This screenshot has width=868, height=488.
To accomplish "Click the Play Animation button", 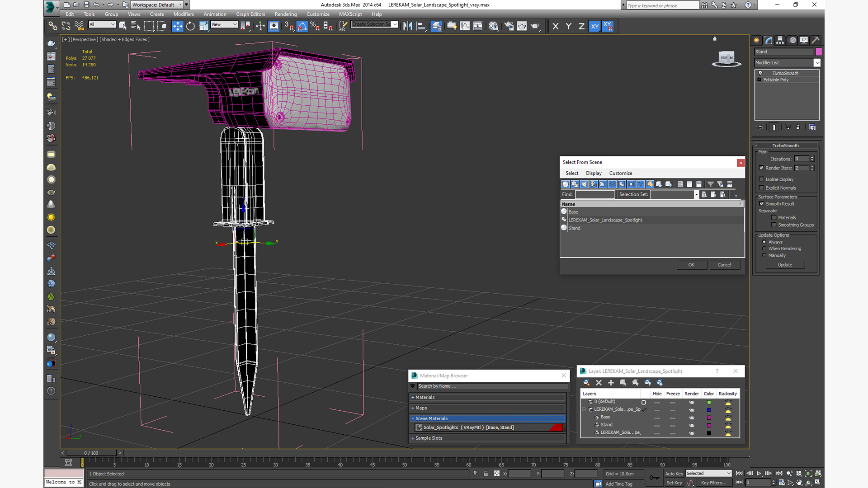I will (x=759, y=473).
